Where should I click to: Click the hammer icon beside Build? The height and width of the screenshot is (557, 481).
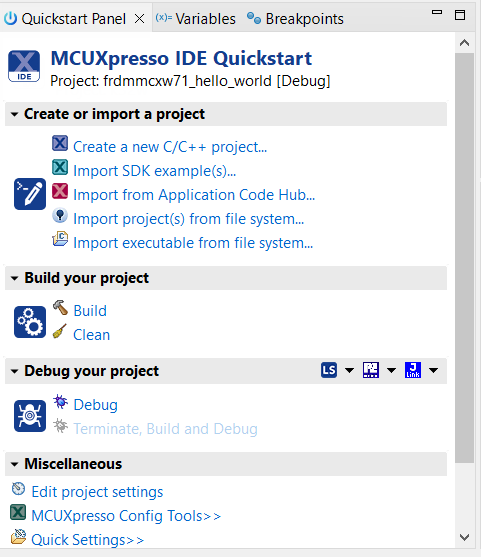click(x=60, y=308)
